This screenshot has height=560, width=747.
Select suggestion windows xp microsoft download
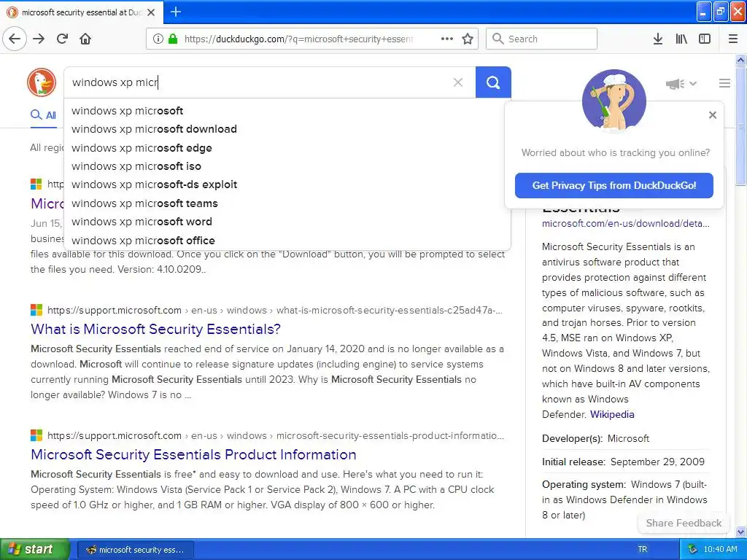tap(287, 129)
